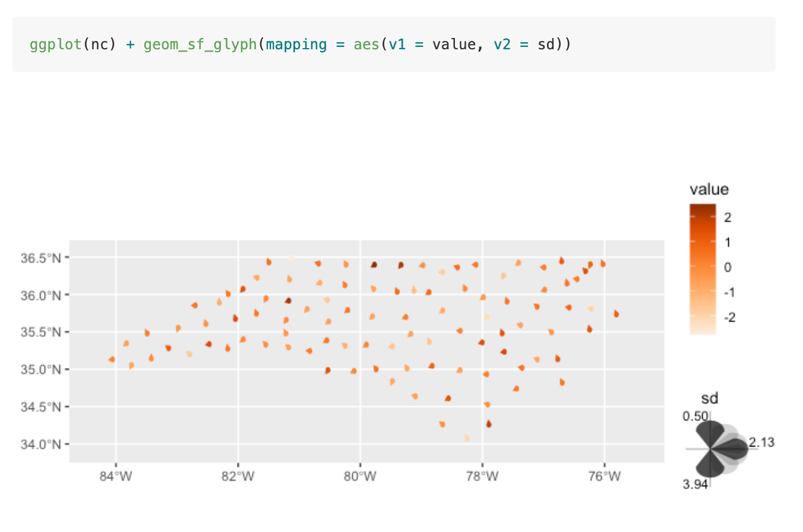This screenshot has height=532, width=803.
Task: Click the "value" legend title
Action: click(709, 190)
